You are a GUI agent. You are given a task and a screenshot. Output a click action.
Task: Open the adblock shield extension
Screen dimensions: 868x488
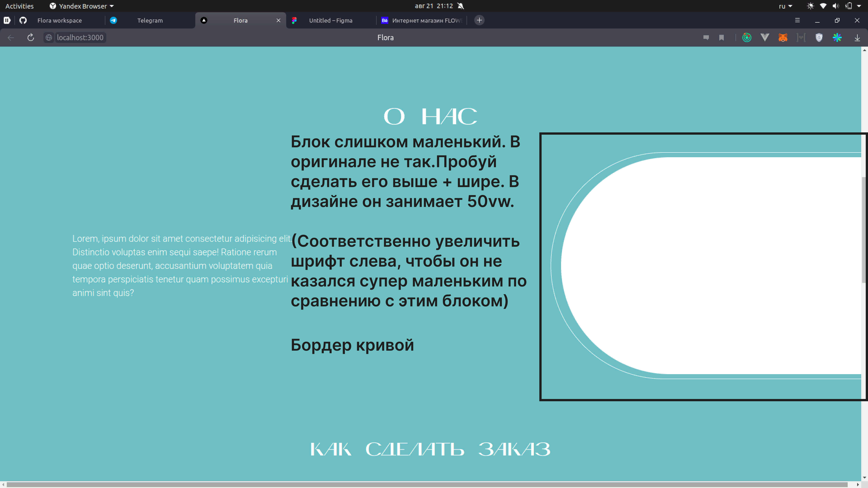[819, 37]
